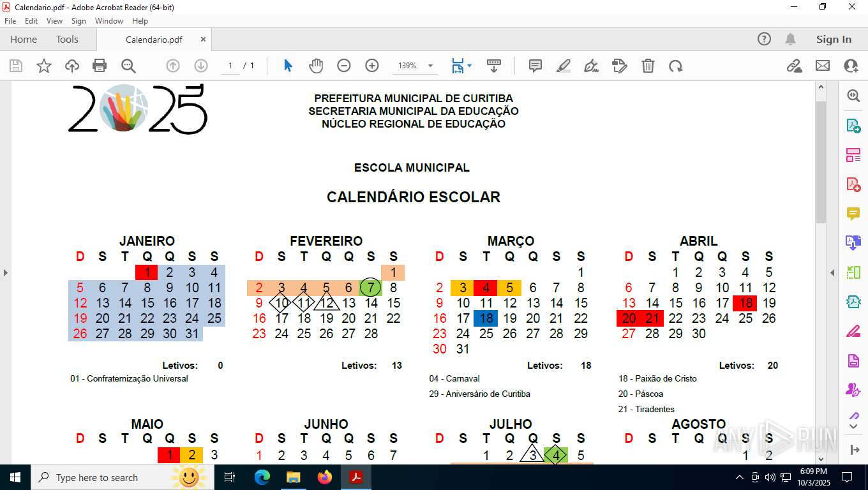Image resolution: width=868 pixels, height=490 pixels.
Task: Open search tools in right sidebar
Action: pyautogui.click(x=853, y=96)
